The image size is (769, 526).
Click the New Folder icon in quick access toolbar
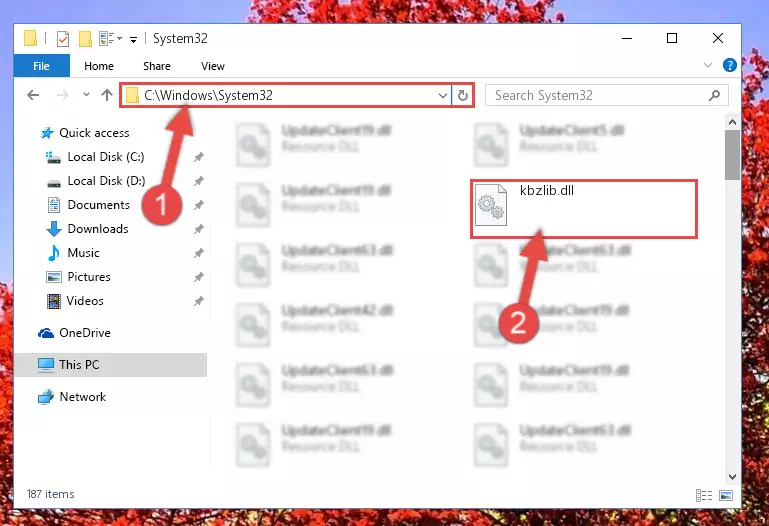[85, 38]
